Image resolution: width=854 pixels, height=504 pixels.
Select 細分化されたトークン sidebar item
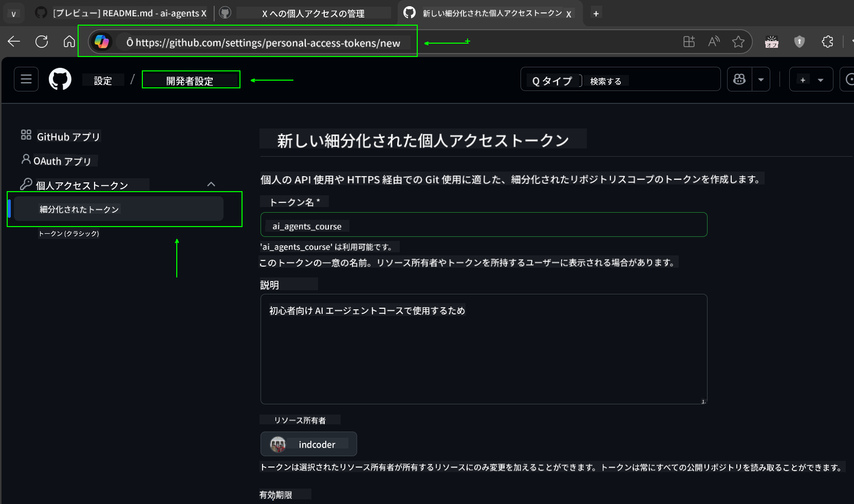click(119, 209)
